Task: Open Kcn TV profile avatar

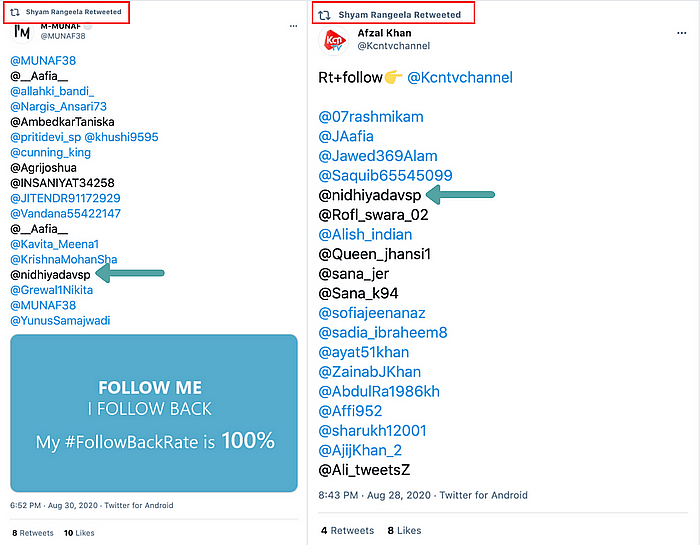Action: click(333, 41)
